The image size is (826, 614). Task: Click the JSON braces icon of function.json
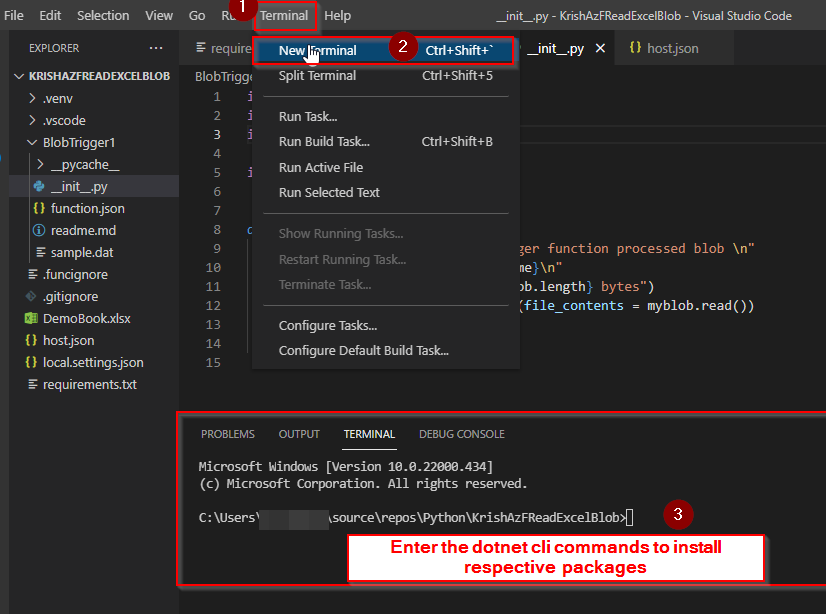click(39, 209)
